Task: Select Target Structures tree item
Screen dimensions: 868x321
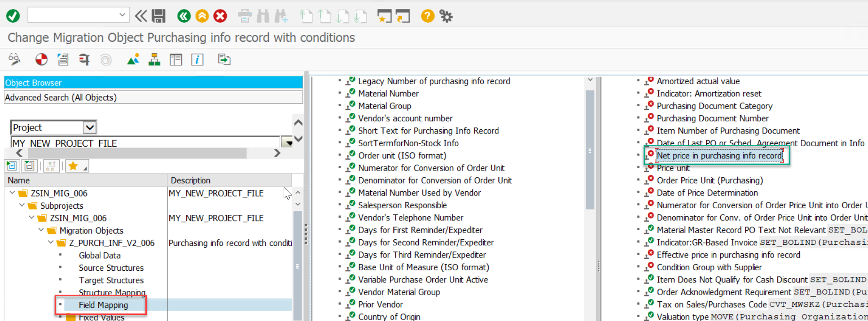Action: click(111, 280)
